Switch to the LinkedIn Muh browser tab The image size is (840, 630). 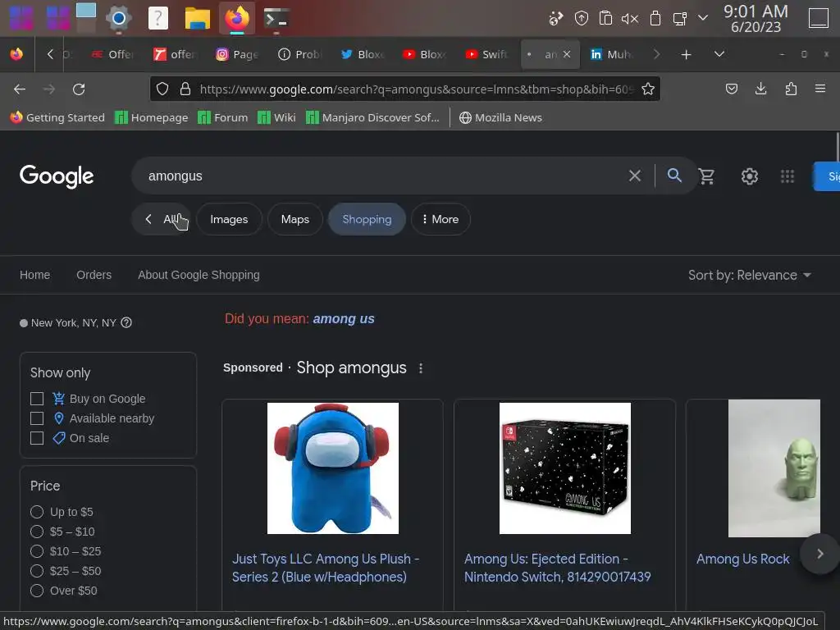coord(610,54)
